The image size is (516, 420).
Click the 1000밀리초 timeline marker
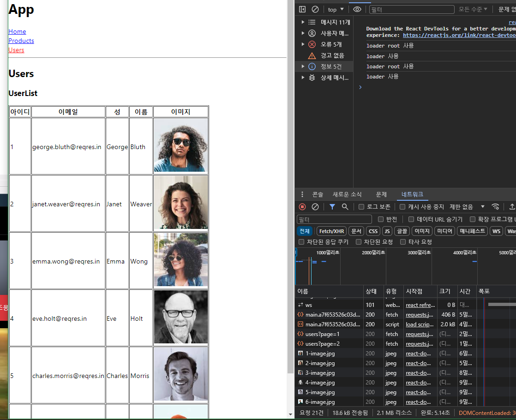pyautogui.click(x=327, y=252)
